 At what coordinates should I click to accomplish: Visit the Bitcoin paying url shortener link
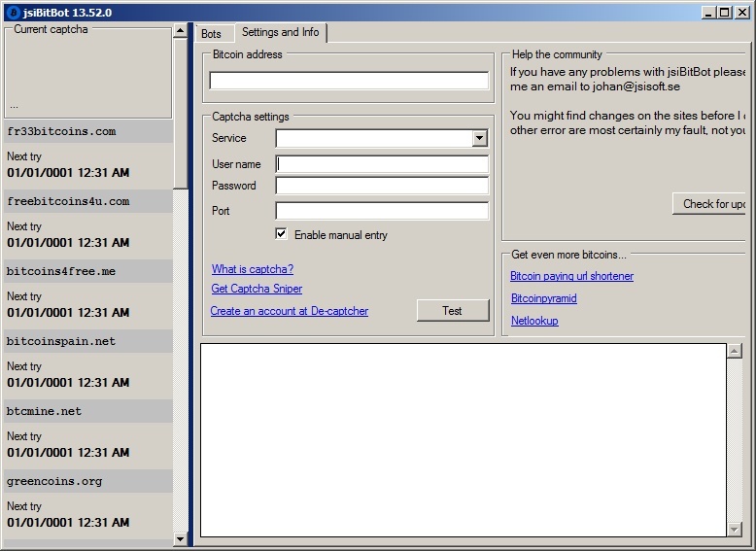(x=571, y=276)
